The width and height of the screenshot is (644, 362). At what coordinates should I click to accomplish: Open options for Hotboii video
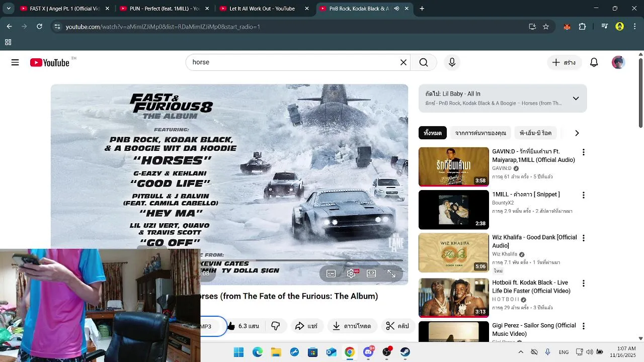click(584, 284)
